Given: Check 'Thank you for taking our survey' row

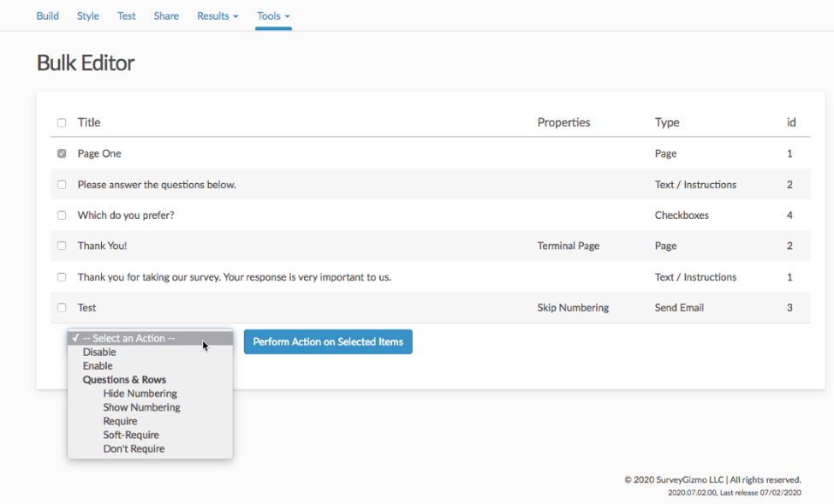Looking at the screenshot, I should [x=62, y=277].
